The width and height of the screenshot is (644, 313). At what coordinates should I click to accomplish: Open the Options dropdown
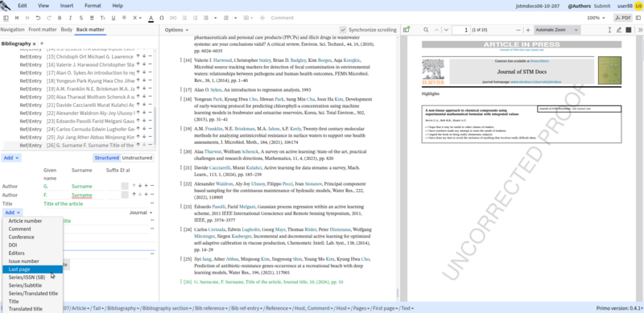(176, 30)
